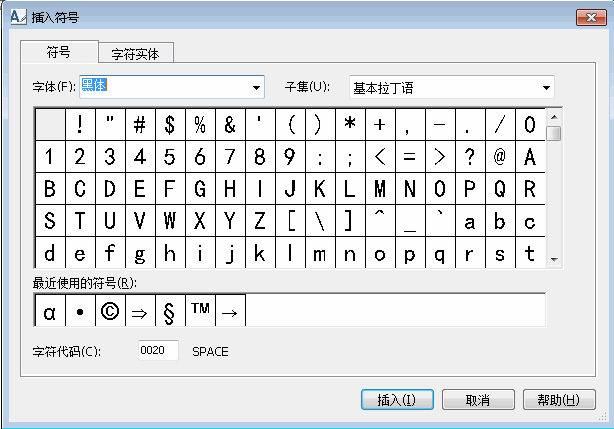The height and width of the screenshot is (429, 614).
Task: Click the 插入(I) button
Action: [397, 400]
